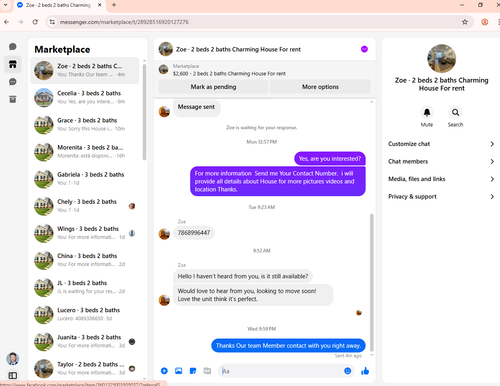Click Zoe's avatar beside the phone number
The height and width of the screenshot is (386, 500).
coord(164,234)
